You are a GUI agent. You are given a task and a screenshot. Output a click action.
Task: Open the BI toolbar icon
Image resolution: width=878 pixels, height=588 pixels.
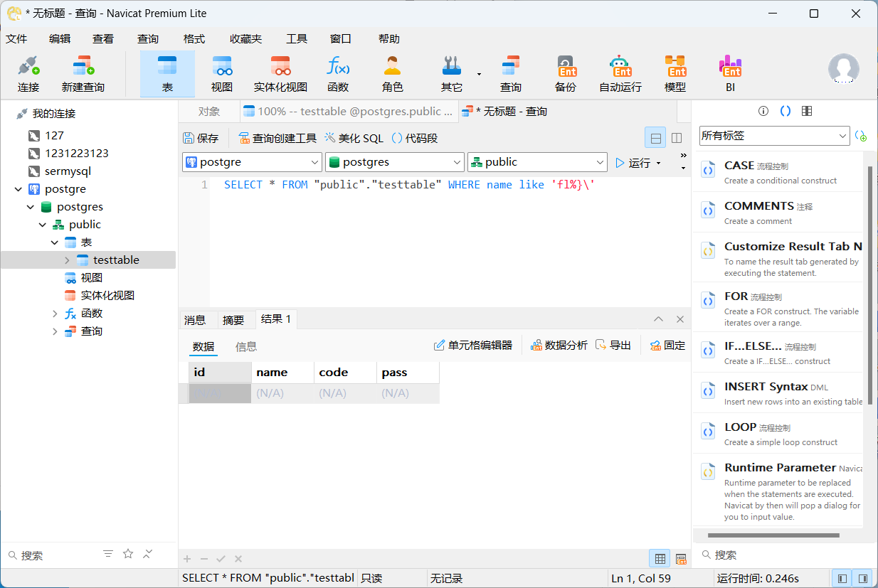(x=730, y=74)
